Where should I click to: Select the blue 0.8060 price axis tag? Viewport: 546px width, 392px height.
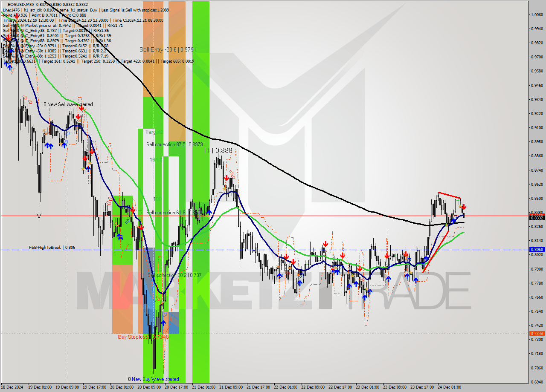tap(537, 250)
